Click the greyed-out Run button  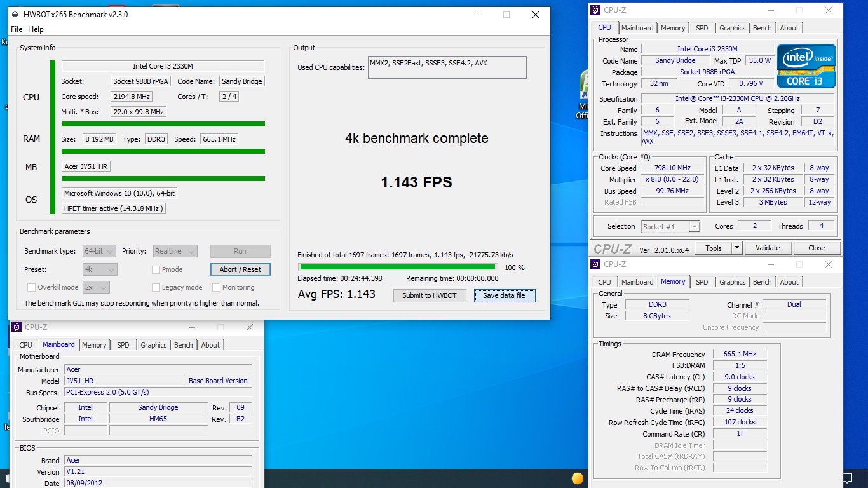(x=240, y=251)
